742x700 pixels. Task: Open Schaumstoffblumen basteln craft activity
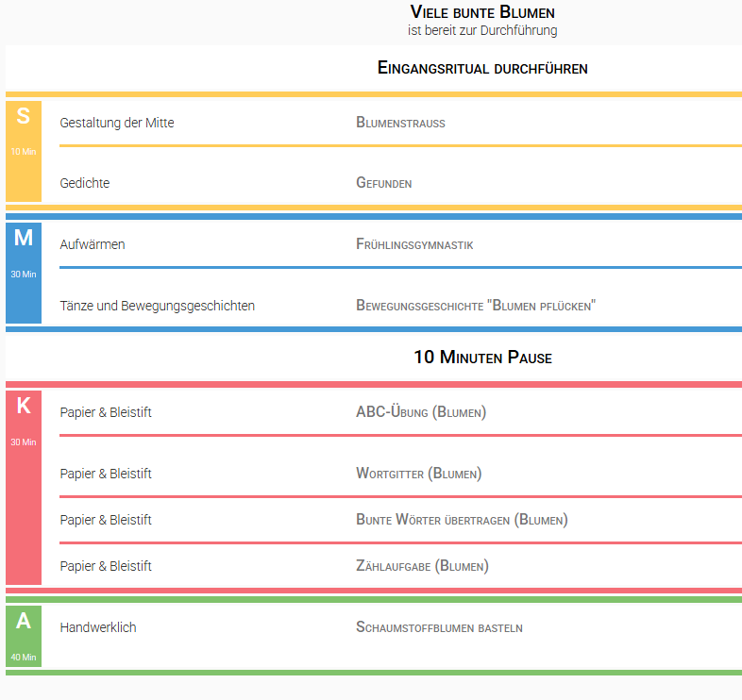tap(439, 627)
